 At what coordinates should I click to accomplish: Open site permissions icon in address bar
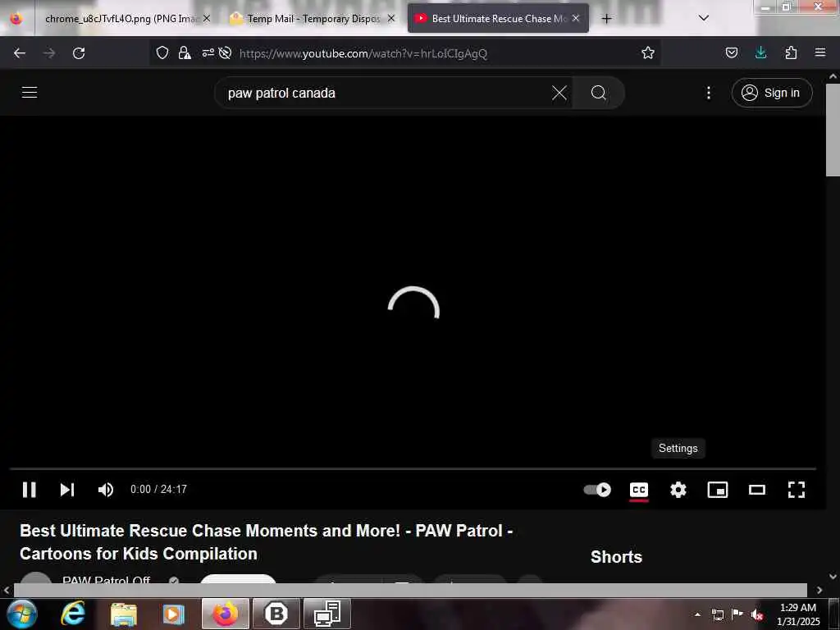208,52
